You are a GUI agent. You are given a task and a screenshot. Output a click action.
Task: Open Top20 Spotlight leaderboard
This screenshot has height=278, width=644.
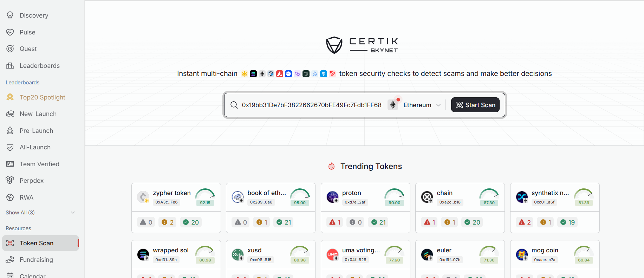coord(42,97)
